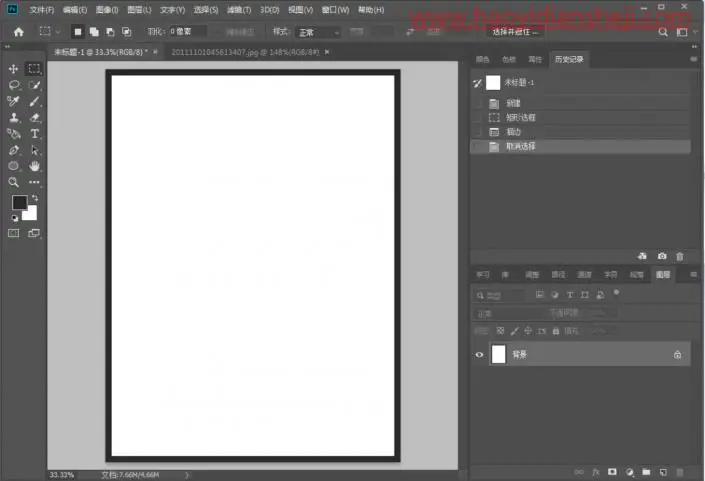Select the Hand tool
The width and height of the screenshot is (705, 481).
coord(34,166)
